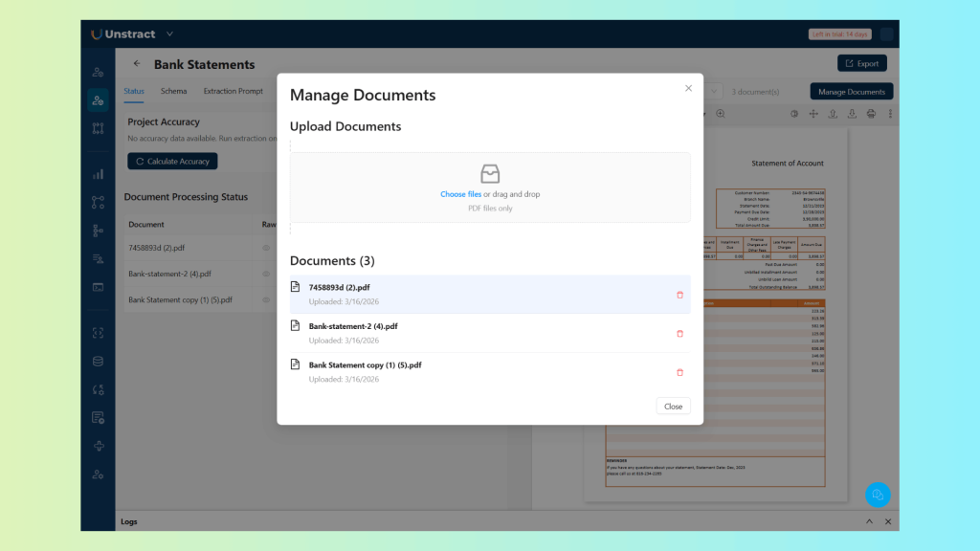Viewport: 980px width, 551px height.
Task: Click the print icon in PDF toolbar
Action: click(x=871, y=114)
